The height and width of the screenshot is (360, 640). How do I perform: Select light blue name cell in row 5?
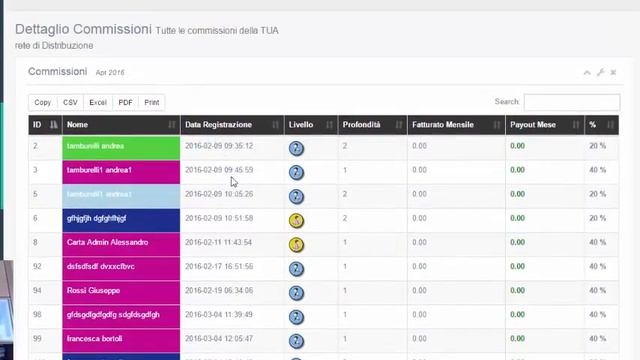point(121,196)
